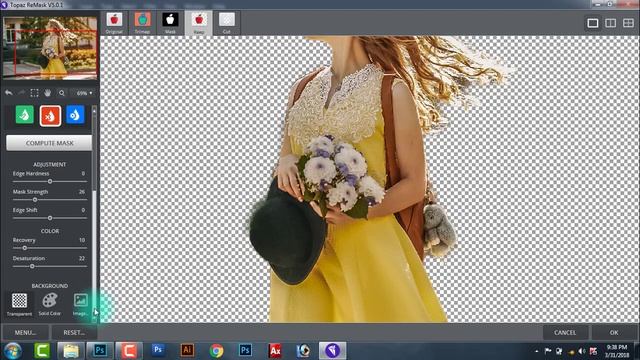Click the RESET... button
The height and width of the screenshot is (360, 640).
click(x=74, y=333)
